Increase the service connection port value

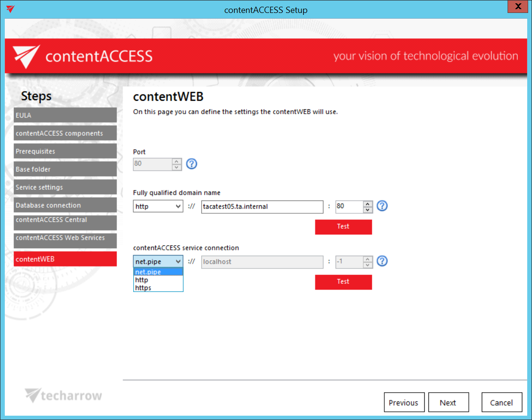(368, 259)
